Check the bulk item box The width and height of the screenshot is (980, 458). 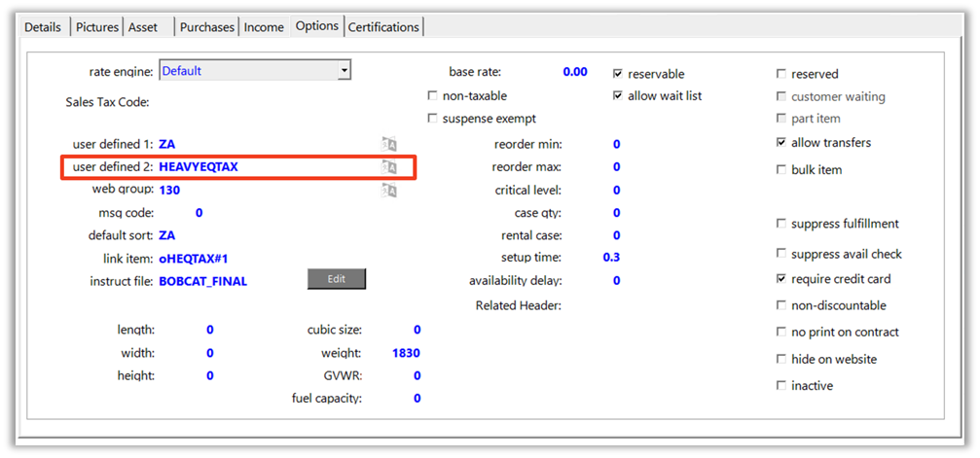click(780, 170)
